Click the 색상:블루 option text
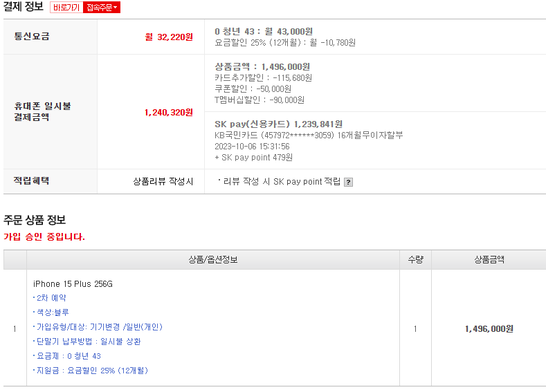This screenshot has height=392, width=546. click(x=52, y=312)
